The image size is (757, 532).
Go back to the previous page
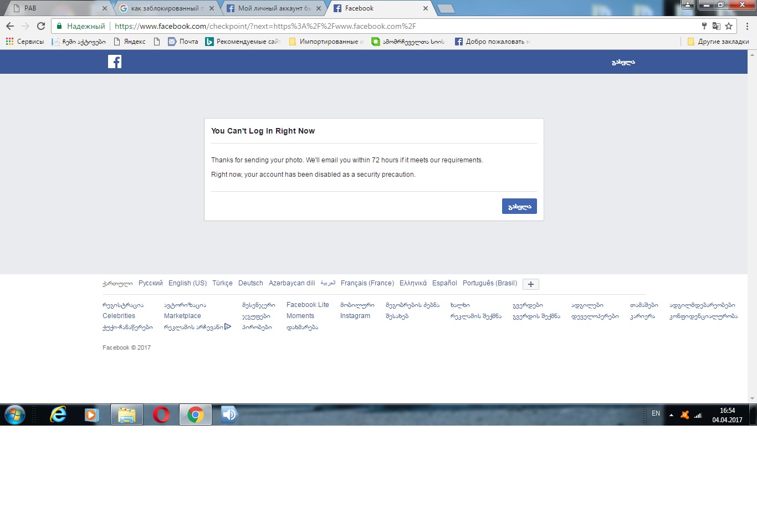10,26
